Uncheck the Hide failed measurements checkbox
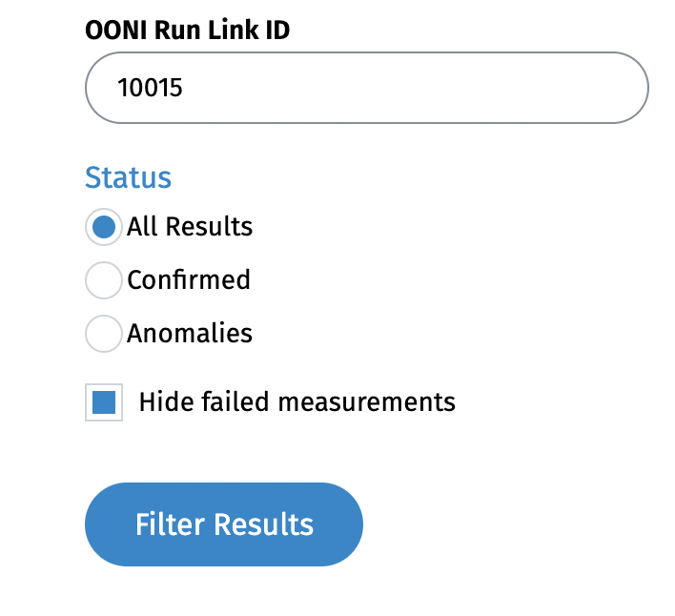The image size is (675, 616). click(104, 402)
